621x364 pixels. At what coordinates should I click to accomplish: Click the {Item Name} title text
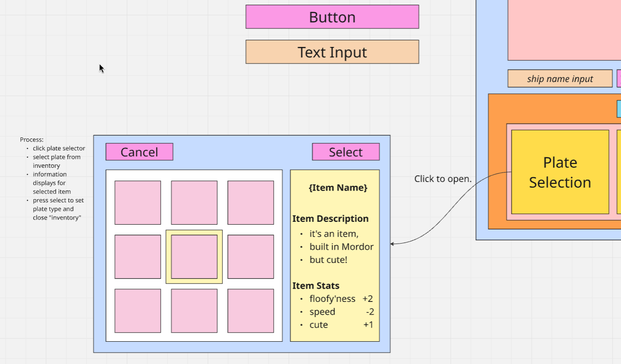pos(338,188)
